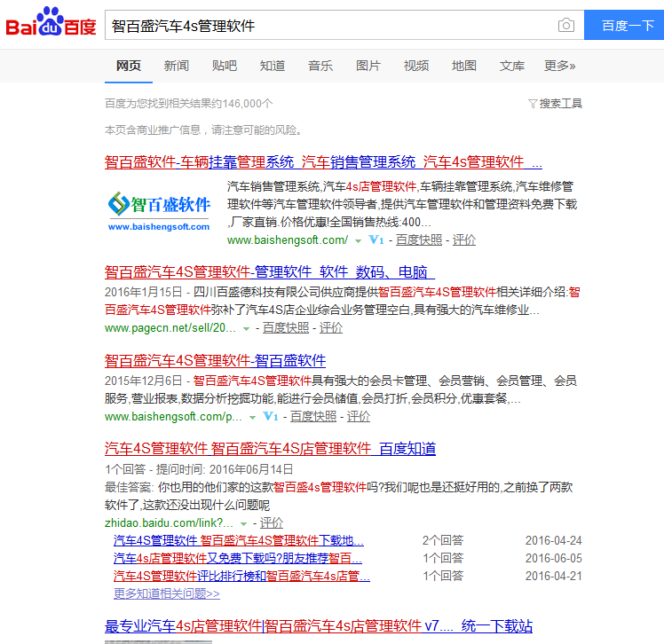The image size is (664, 644).
Task: Switch to the 新闻 tab
Action: pyautogui.click(x=176, y=66)
